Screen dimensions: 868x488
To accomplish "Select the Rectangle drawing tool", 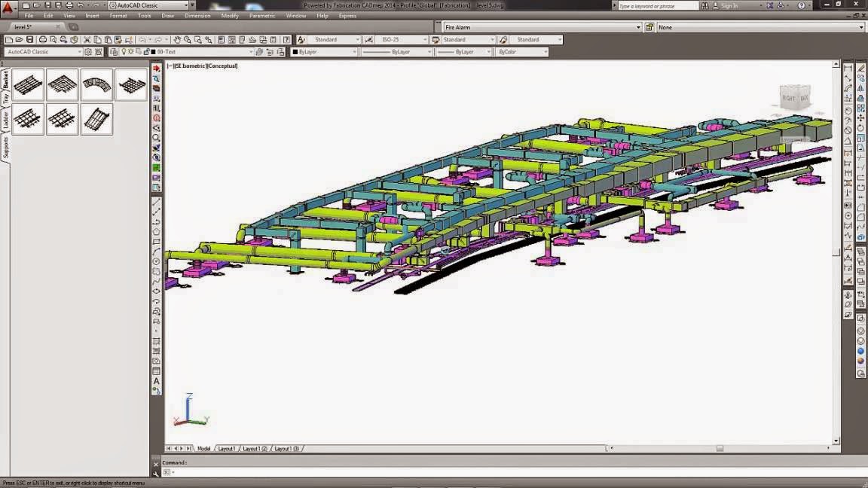I will [157, 242].
